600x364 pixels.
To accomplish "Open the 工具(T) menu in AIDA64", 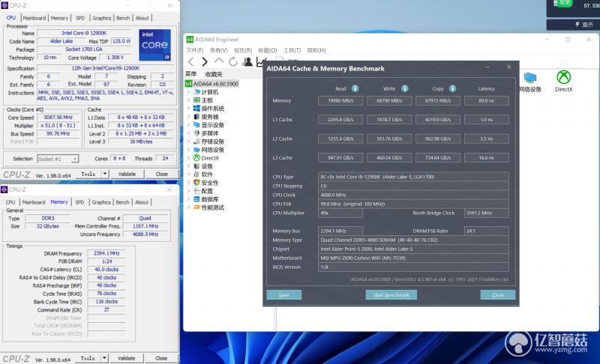I will click(292, 50).
